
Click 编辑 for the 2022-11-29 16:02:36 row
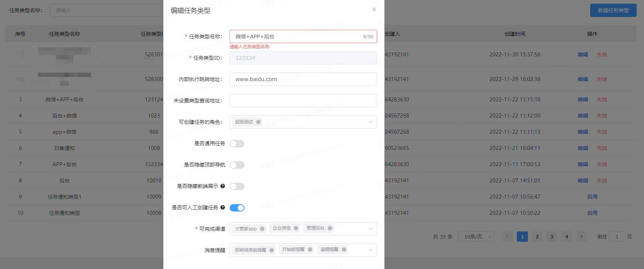click(583, 79)
